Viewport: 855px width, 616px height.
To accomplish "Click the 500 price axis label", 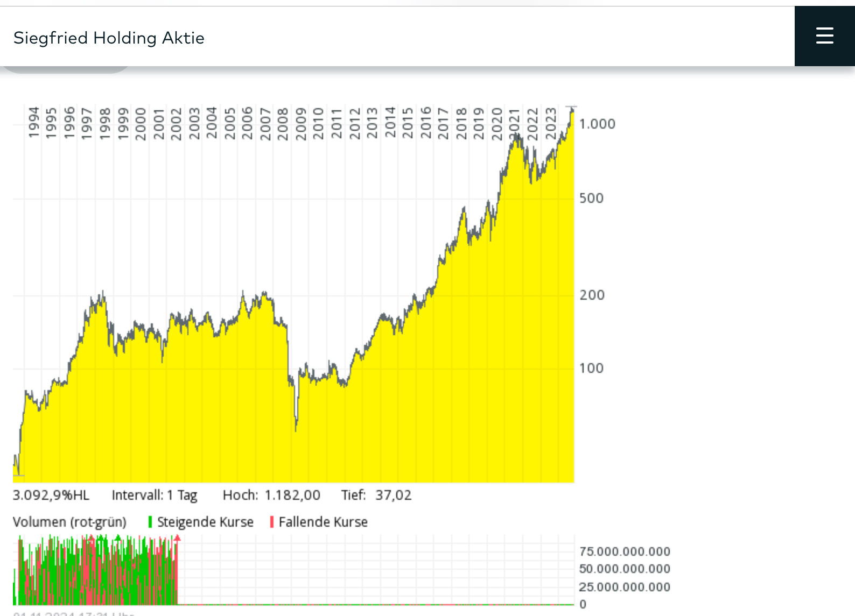I will (x=591, y=199).
